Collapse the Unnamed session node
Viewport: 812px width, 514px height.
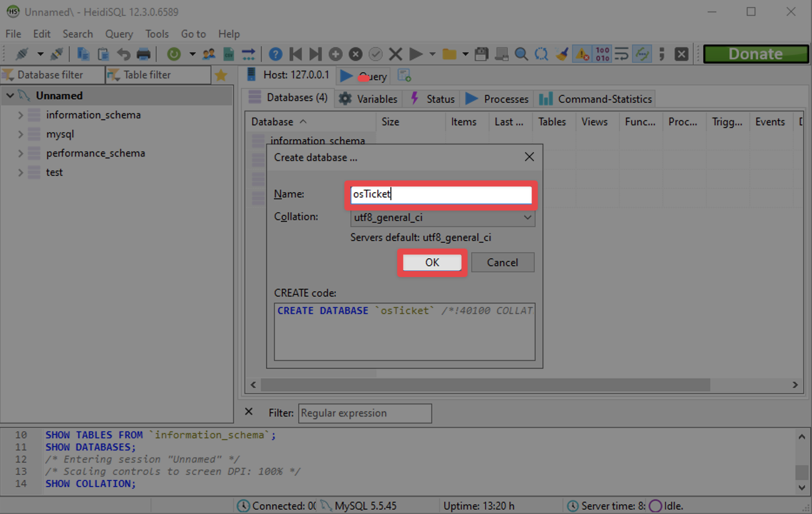pos(10,96)
